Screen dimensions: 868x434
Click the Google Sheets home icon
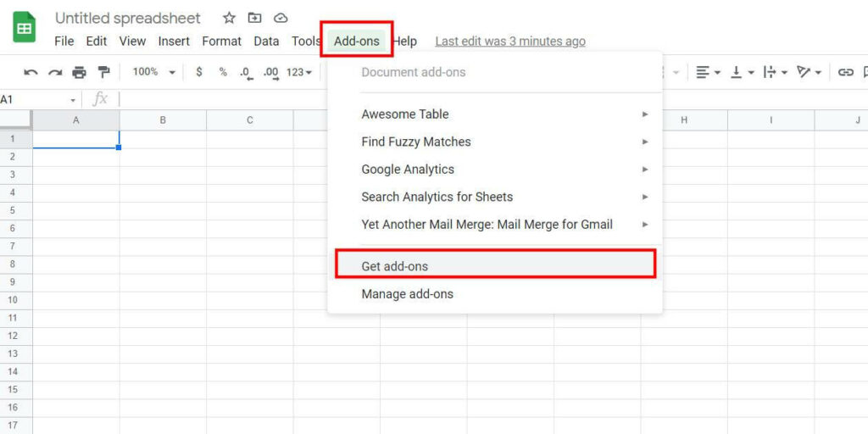pos(24,26)
